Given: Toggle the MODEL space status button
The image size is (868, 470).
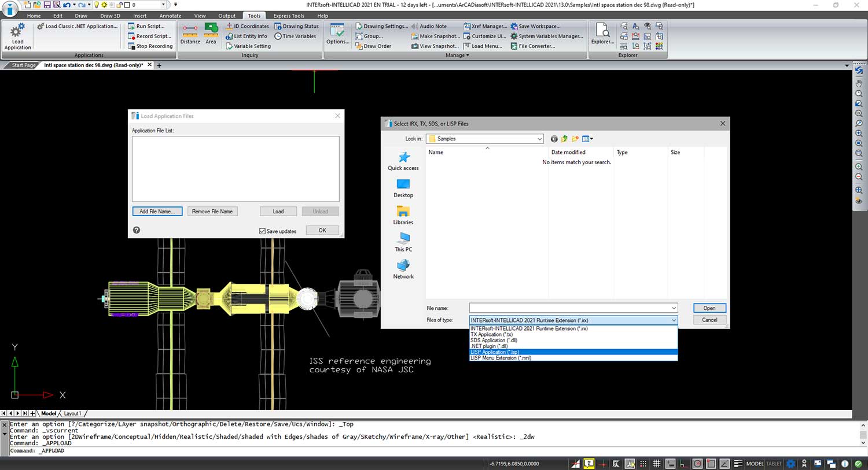Looking at the screenshot, I should click(755, 464).
